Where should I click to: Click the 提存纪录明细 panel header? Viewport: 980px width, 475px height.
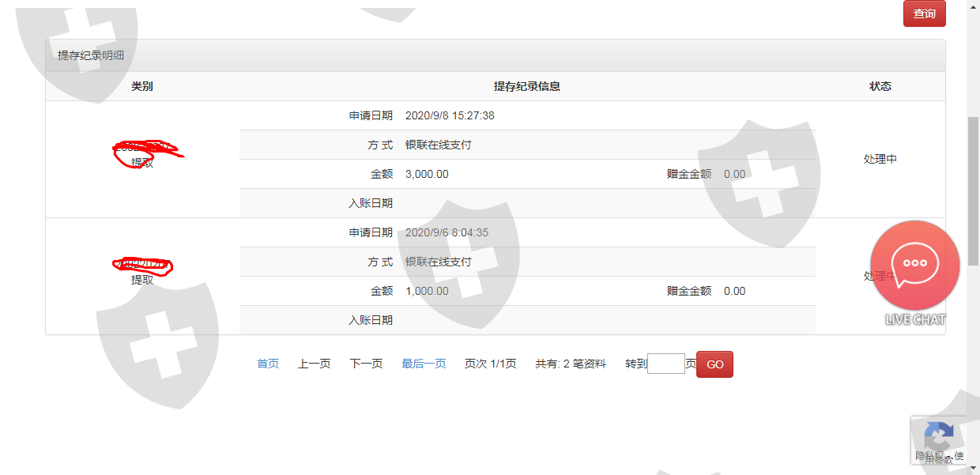click(x=91, y=55)
